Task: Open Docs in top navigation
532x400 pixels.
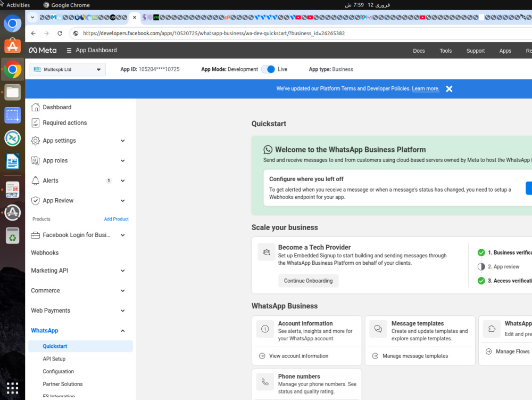Action: (x=419, y=51)
